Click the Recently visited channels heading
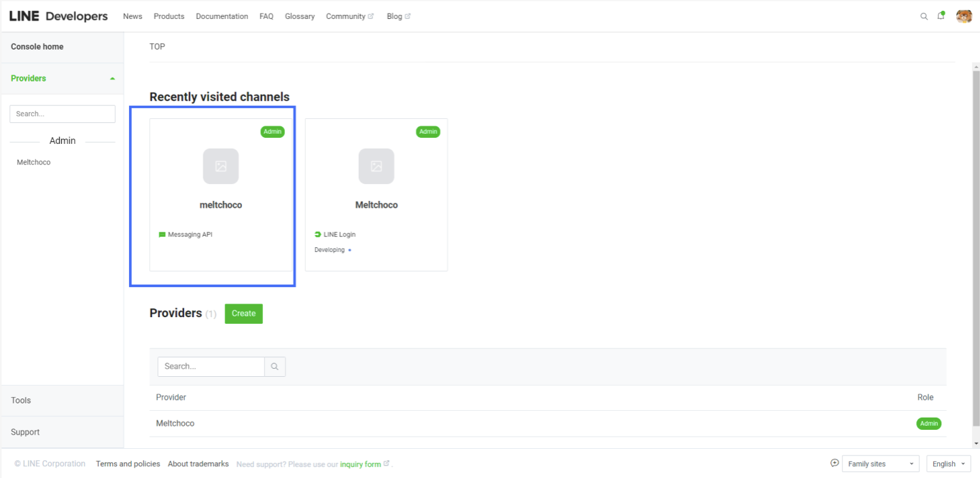980x478 pixels. coord(220,97)
